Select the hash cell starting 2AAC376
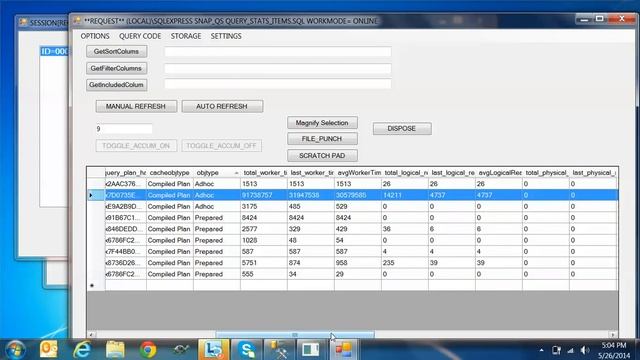640x360 pixels. click(126, 184)
